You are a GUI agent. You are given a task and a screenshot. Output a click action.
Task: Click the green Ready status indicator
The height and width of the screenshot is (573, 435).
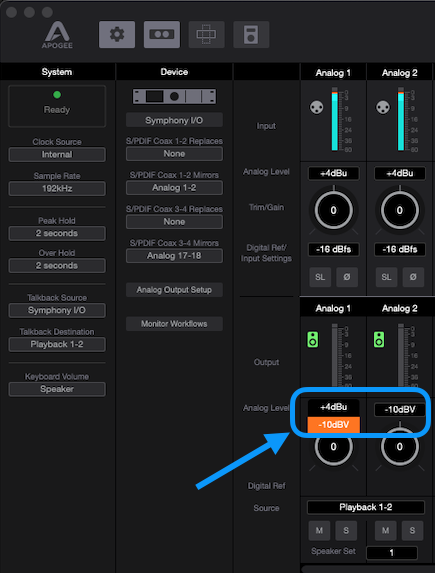[57, 95]
